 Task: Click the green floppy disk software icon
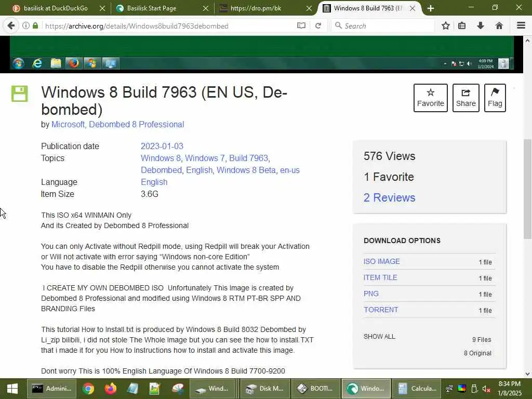[x=20, y=94]
